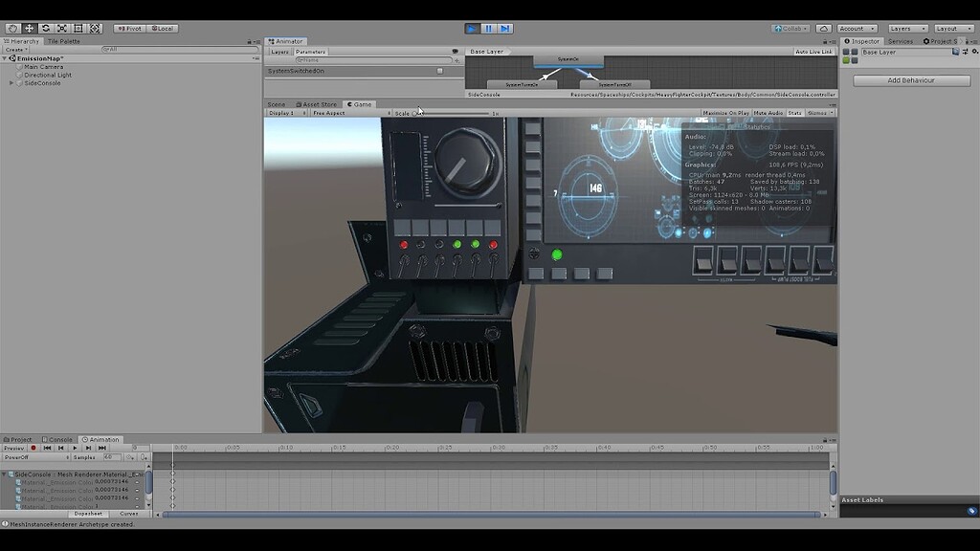Click Preview in the Animation window
This screenshot has width=980, height=551.
pyautogui.click(x=13, y=448)
